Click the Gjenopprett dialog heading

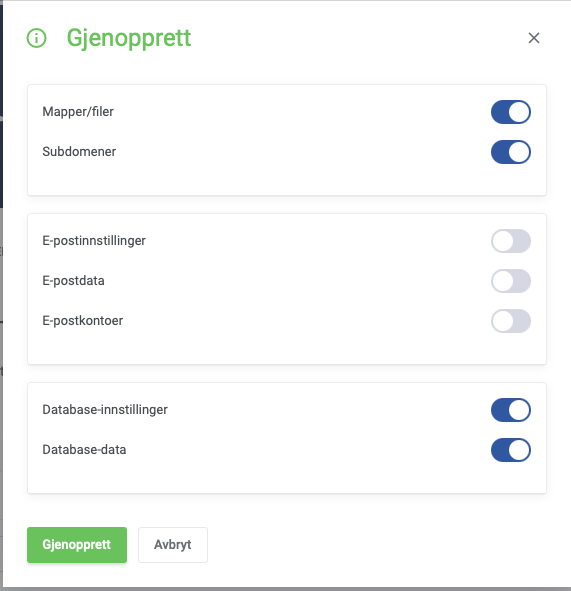coord(129,39)
